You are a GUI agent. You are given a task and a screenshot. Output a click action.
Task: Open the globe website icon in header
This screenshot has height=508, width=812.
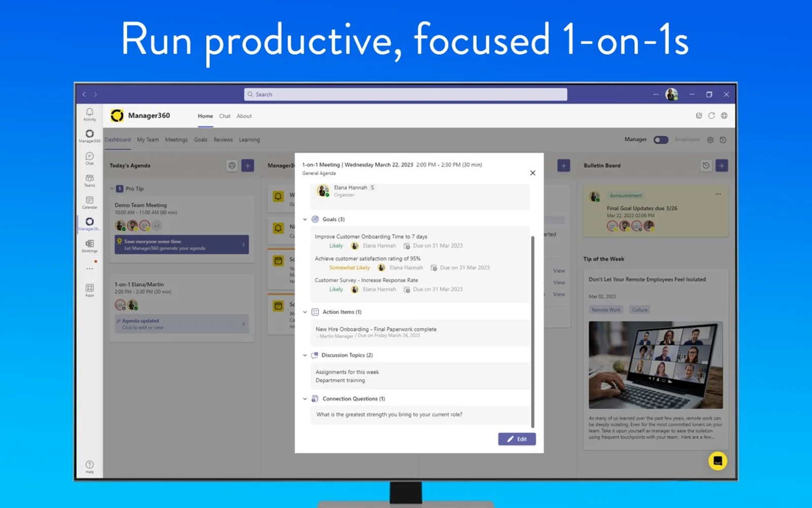coord(724,116)
